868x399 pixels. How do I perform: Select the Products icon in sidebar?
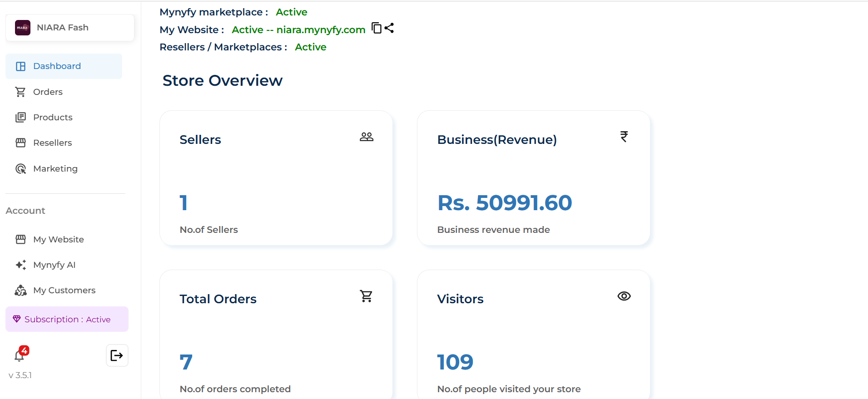21,117
